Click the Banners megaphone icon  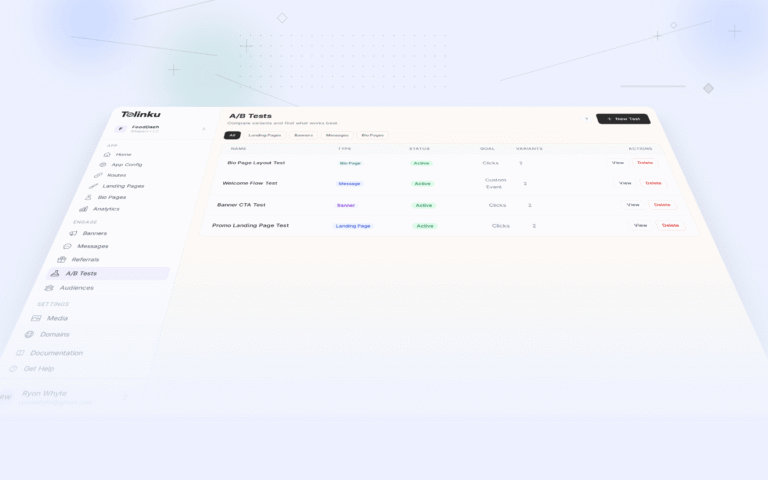[x=73, y=234]
